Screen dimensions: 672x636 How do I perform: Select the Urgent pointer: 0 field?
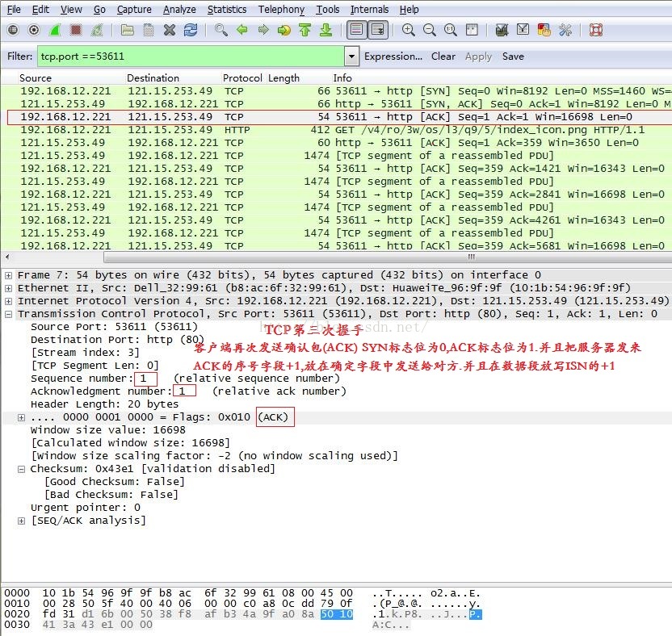[86, 508]
